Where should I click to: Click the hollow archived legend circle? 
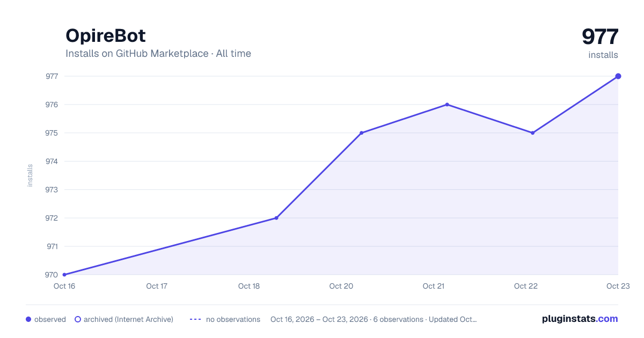78,319
